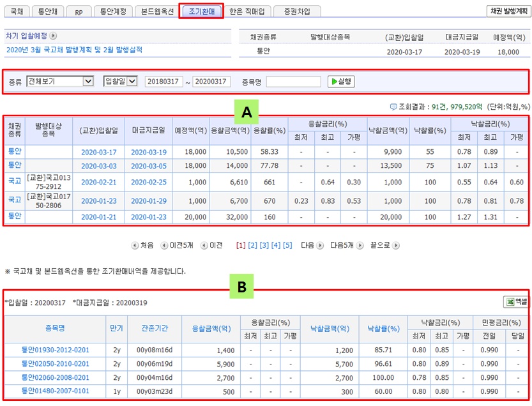Open payment date 2020-03-19 link

click(x=149, y=153)
